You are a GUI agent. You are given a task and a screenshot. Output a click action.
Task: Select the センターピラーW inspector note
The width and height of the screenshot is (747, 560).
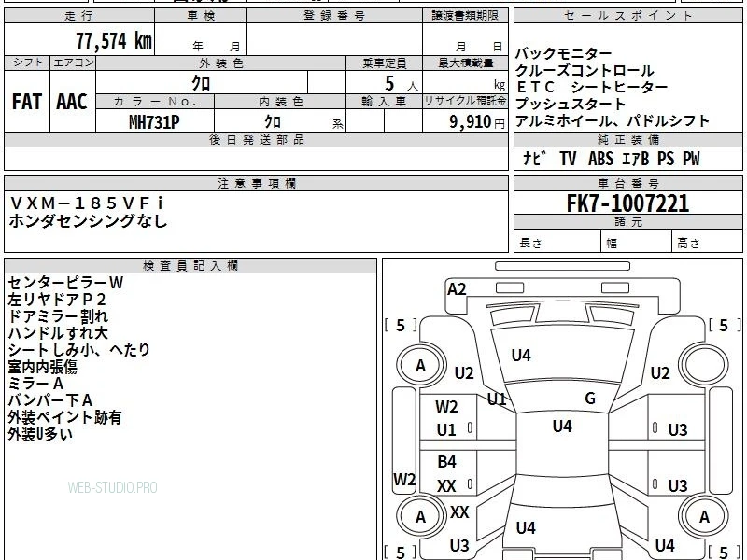click(65, 283)
